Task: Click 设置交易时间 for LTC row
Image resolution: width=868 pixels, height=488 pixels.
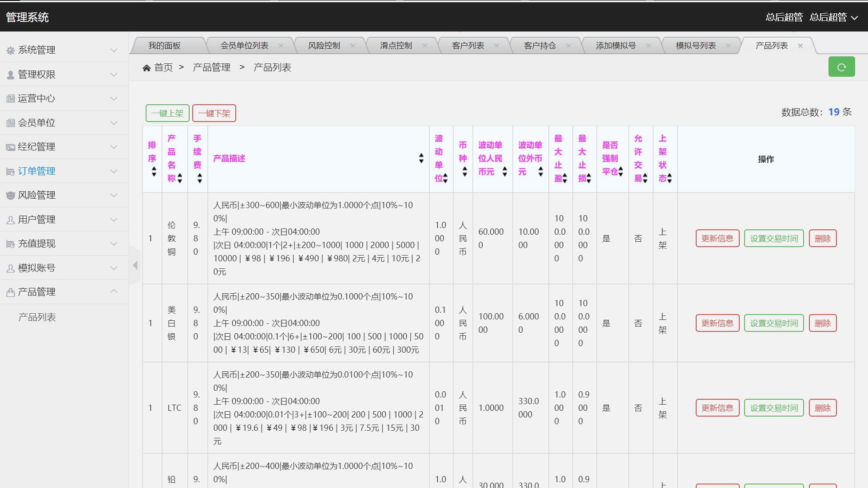Action: [774, 408]
